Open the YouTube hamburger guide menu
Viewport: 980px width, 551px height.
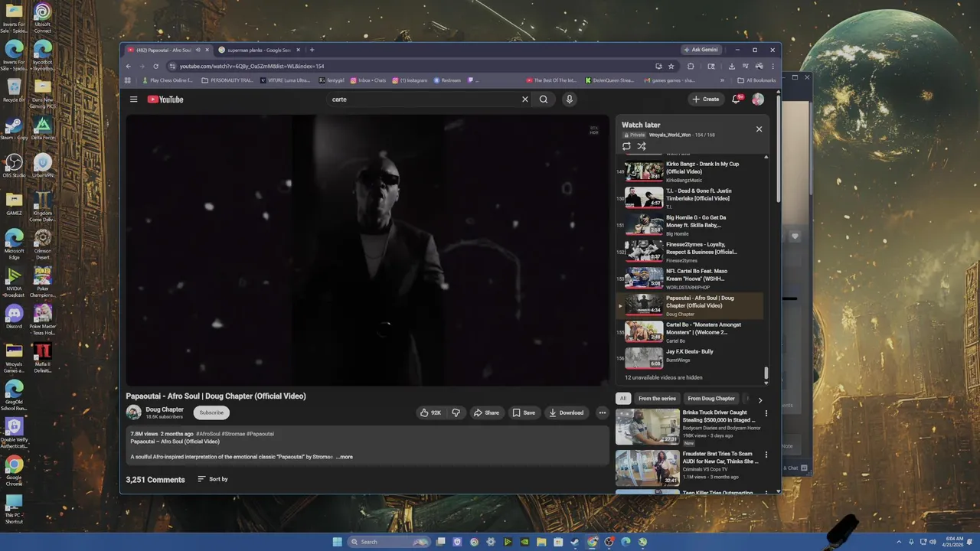pyautogui.click(x=133, y=99)
